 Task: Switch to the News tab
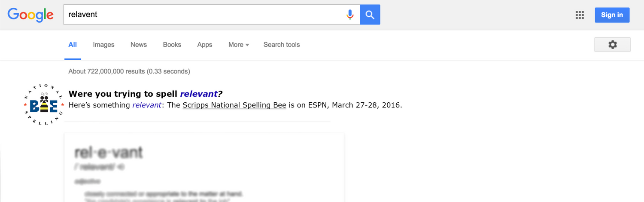click(139, 45)
